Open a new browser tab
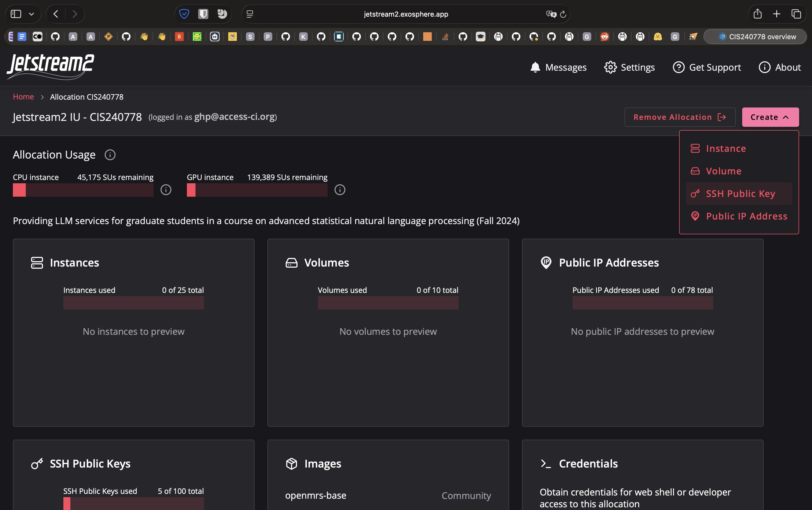812x510 pixels. click(x=777, y=14)
